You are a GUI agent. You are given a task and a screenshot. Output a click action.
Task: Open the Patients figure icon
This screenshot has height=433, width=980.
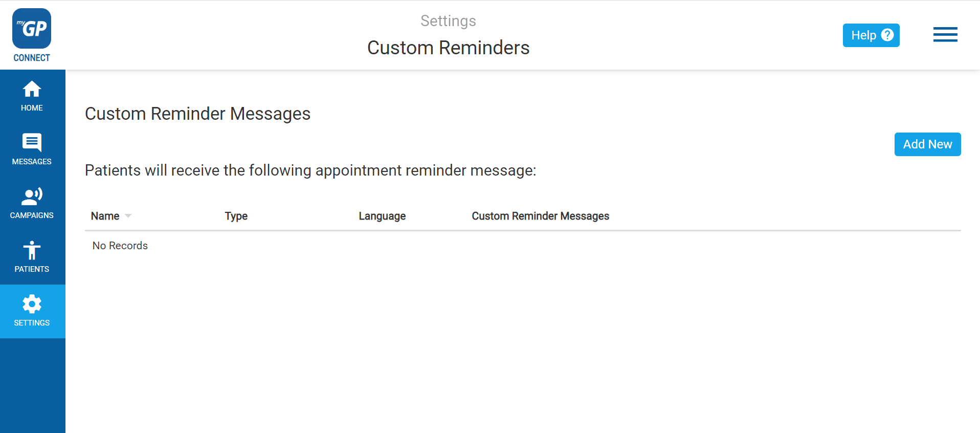pos(32,250)
